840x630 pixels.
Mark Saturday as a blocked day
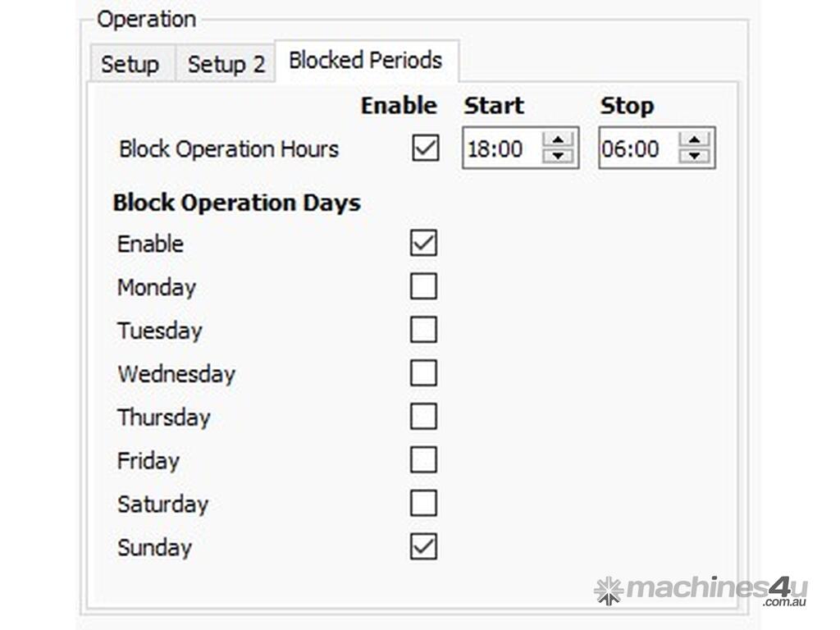coord(423,504)
